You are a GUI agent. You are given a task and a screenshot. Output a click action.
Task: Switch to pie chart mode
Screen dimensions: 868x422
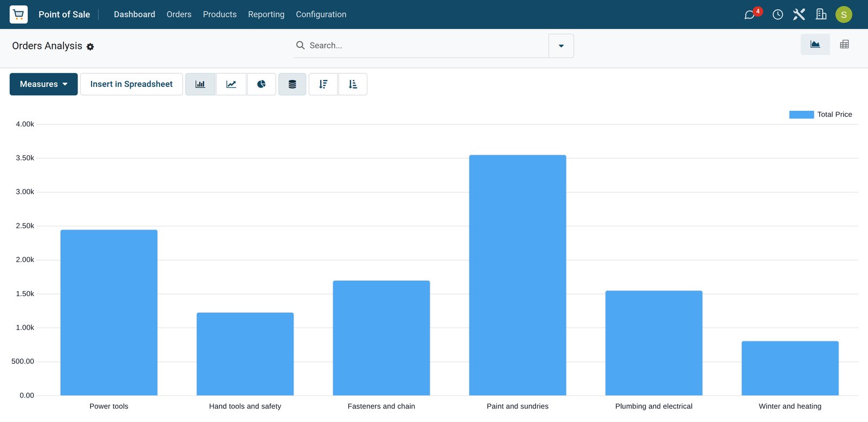coord(261,84)
